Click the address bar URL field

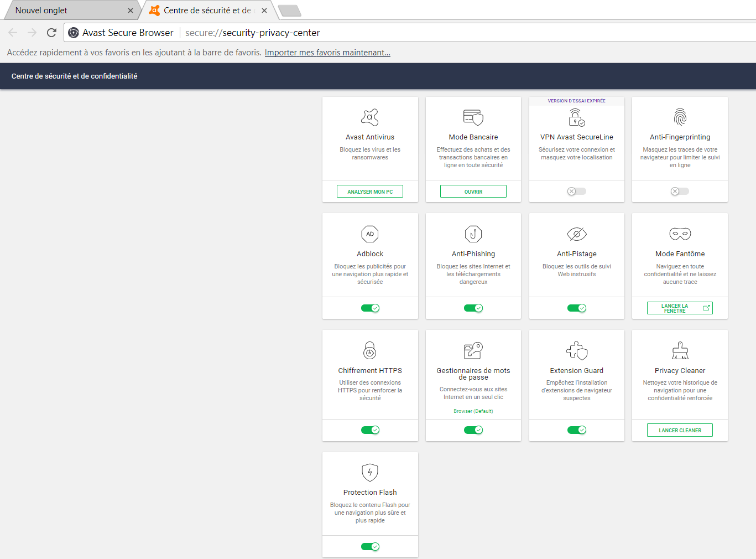click(x=387, y=33)
